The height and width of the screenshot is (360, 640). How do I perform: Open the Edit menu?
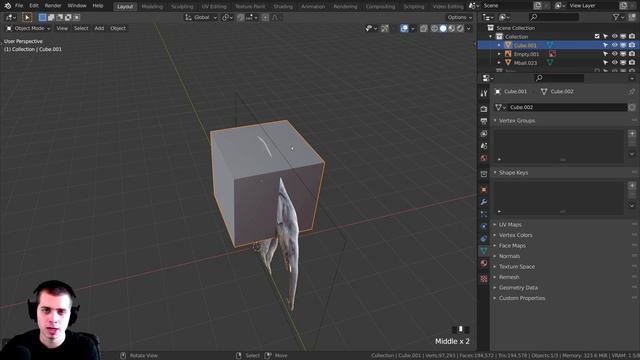click(34, 6)
